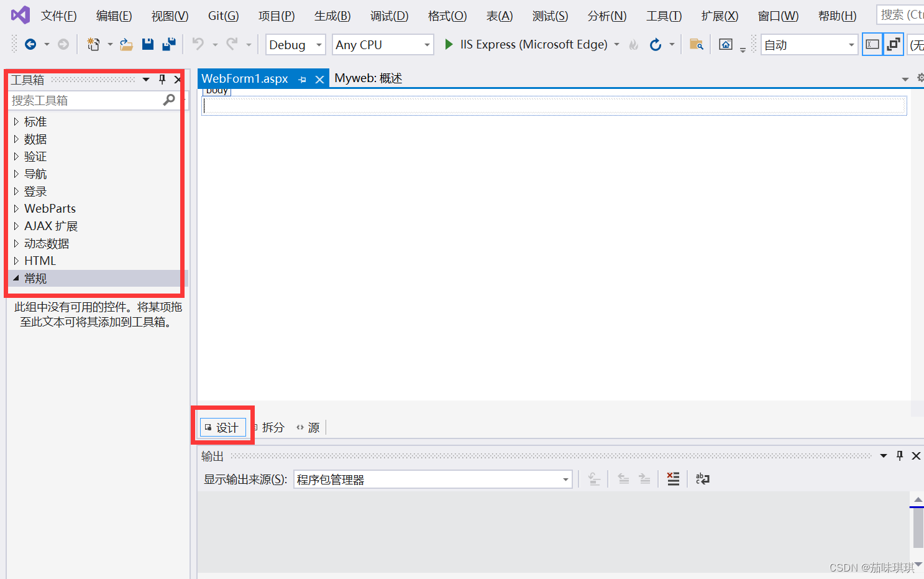Open the Toolbox window options dropdown
The width and height of the screenshot is (924, 579).
click(146, 80)
